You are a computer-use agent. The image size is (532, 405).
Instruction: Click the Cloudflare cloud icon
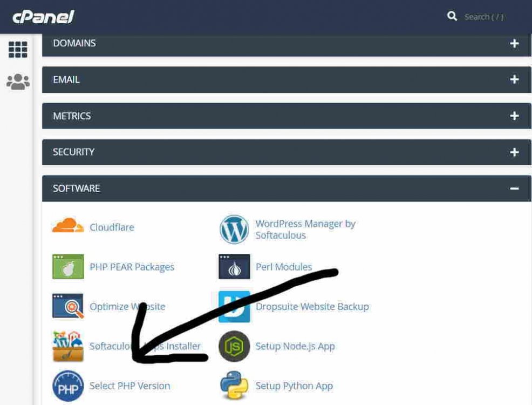68,226
